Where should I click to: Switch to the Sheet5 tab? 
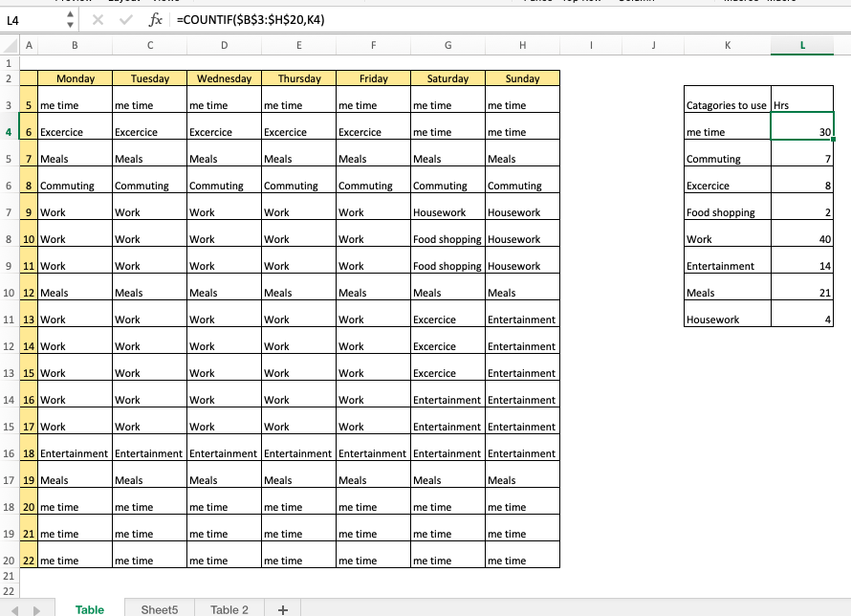coord(160,609)
